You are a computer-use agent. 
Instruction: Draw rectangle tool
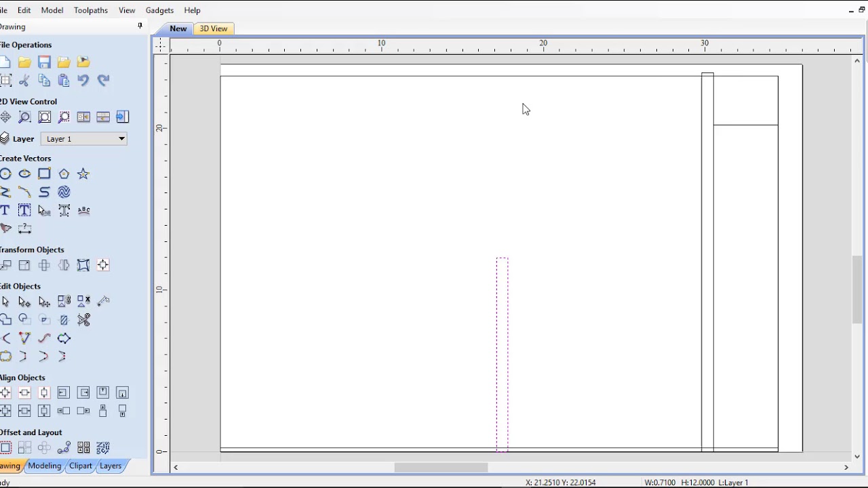click(44, 174)
